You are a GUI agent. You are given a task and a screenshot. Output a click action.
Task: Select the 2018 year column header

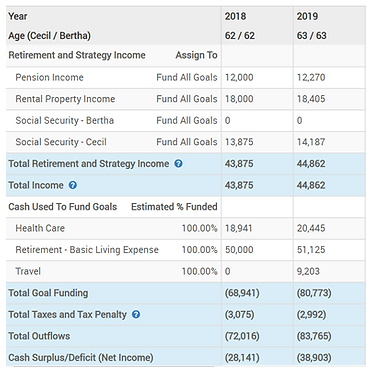click(x=235, y=16)
